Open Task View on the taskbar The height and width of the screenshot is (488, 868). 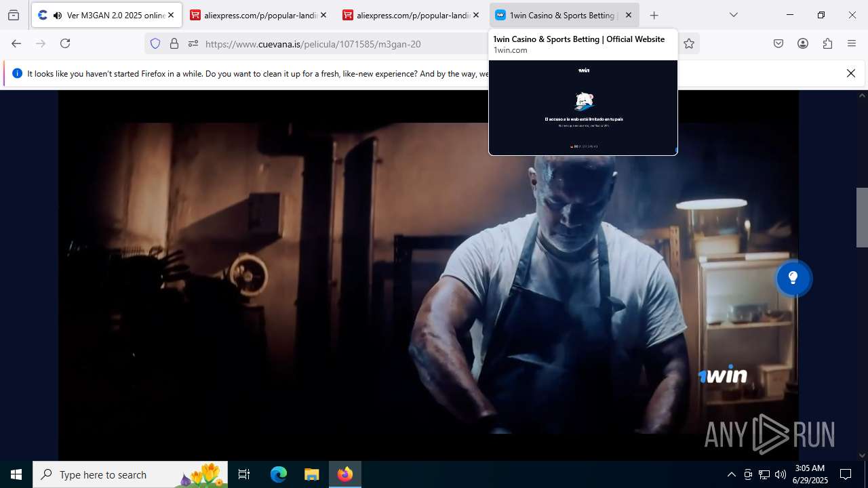pos(244,474)
